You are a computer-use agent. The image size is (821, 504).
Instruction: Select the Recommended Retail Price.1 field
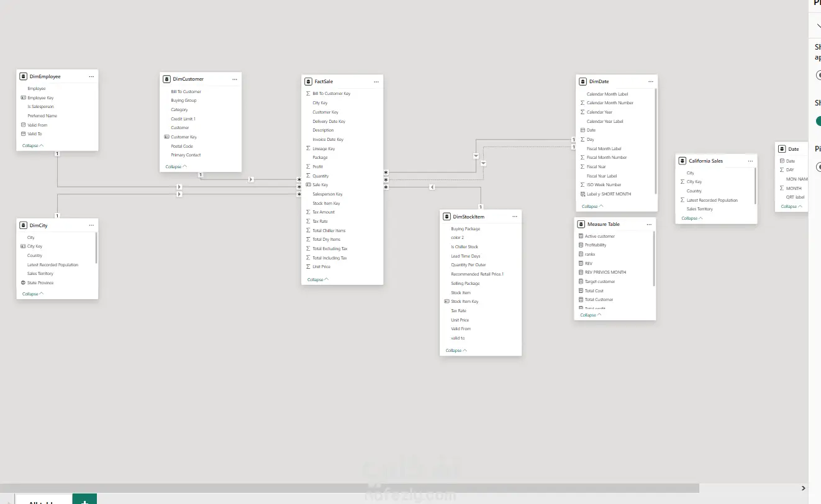point(477,274)
